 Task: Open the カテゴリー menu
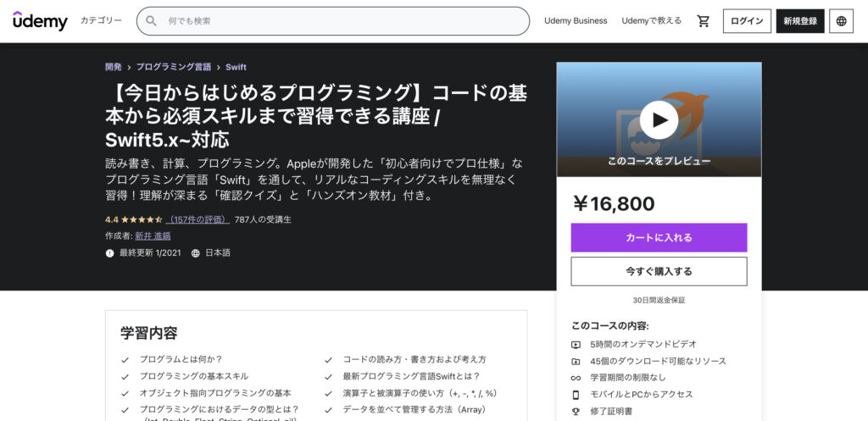[102, 20]
